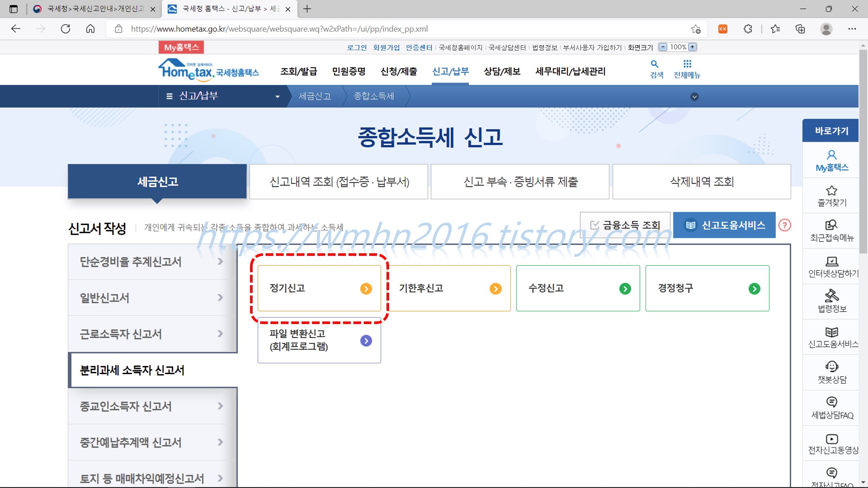
Task: Click the browser refresh icon
Action: (x=65, y=29)
